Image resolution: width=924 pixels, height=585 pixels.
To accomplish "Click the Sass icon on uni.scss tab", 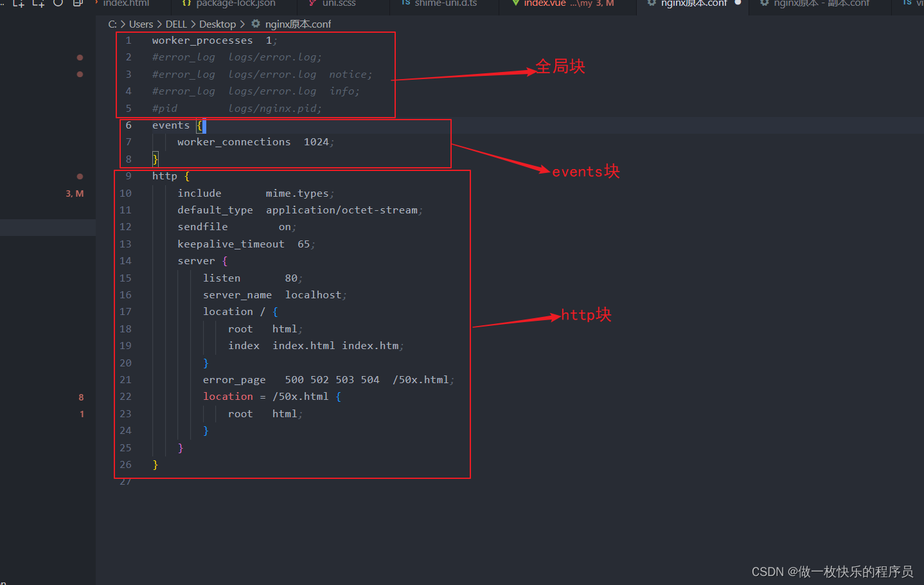I will pos(312,3).
